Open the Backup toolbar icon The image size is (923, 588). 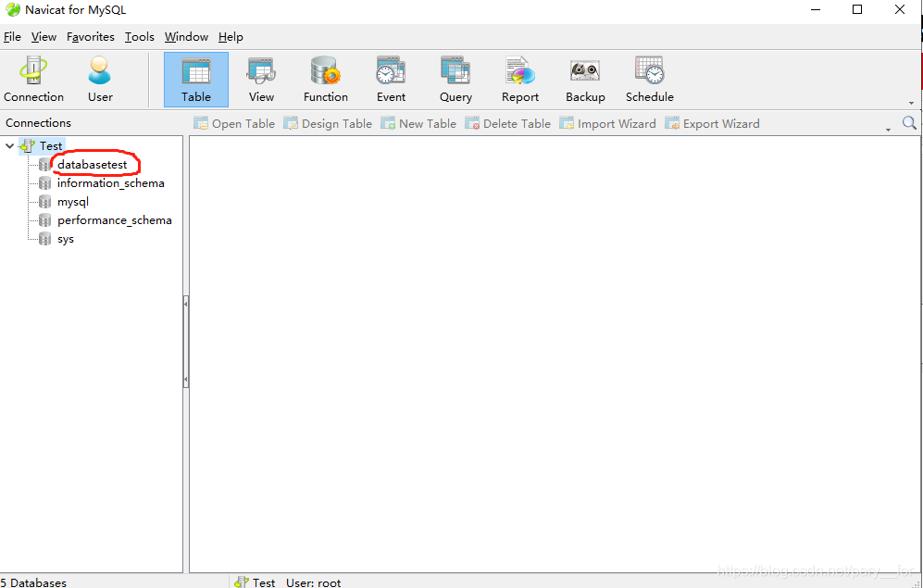585,79
